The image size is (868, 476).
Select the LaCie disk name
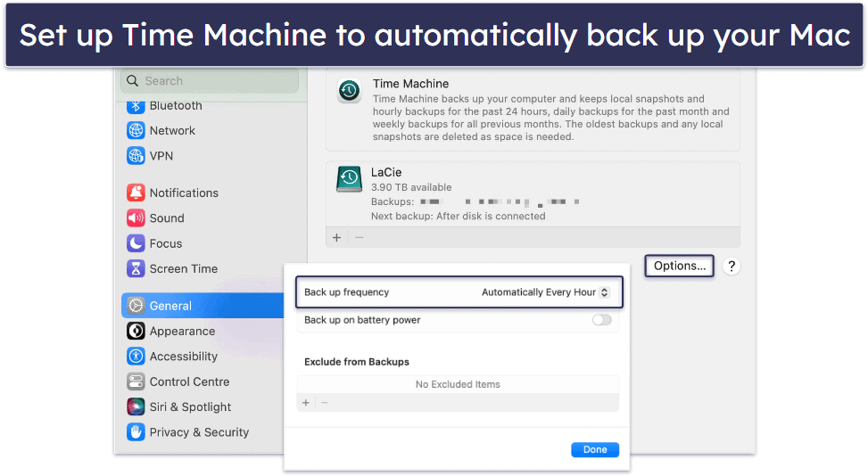coord(386,173)
